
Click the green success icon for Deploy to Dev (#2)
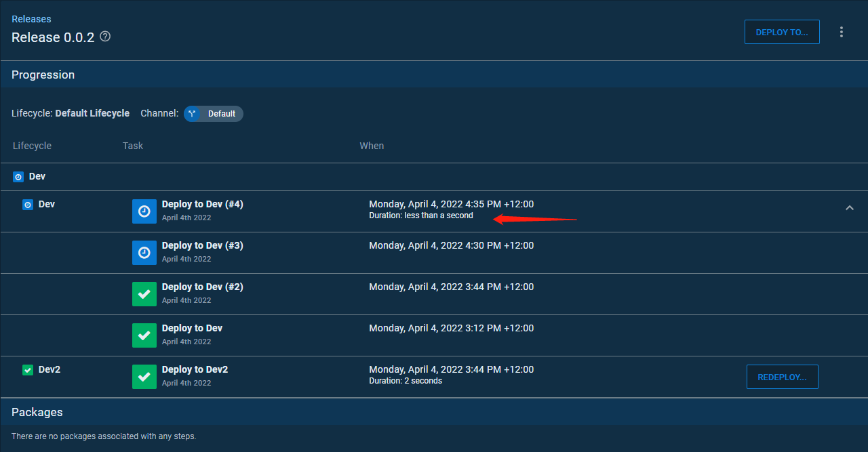(144, 293)
